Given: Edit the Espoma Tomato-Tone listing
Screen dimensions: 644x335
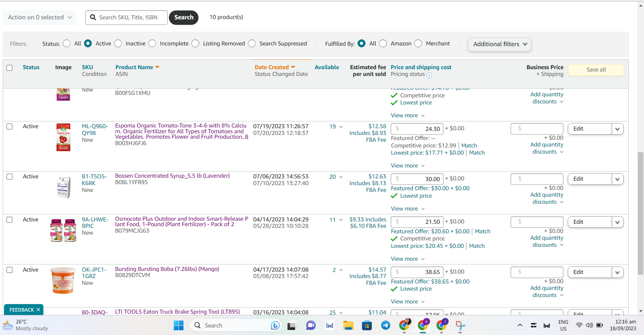Looking at the screenshot, I should point(590,129).
